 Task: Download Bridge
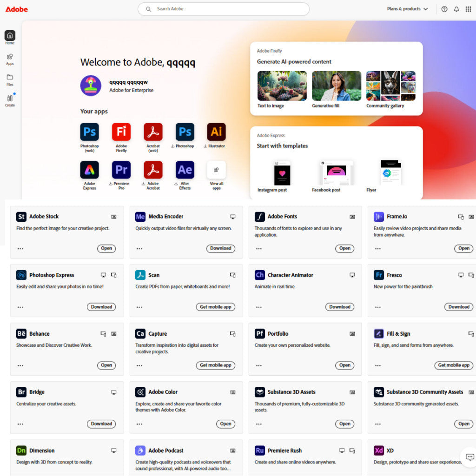pos(101,424)
